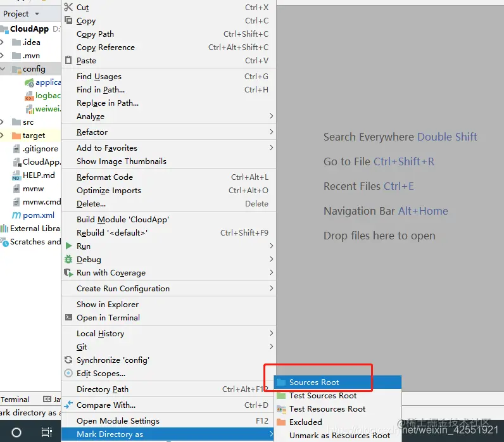Click the orange target folder icon
The height and width of the screenshot is (442, 504).
click(16, 136)
